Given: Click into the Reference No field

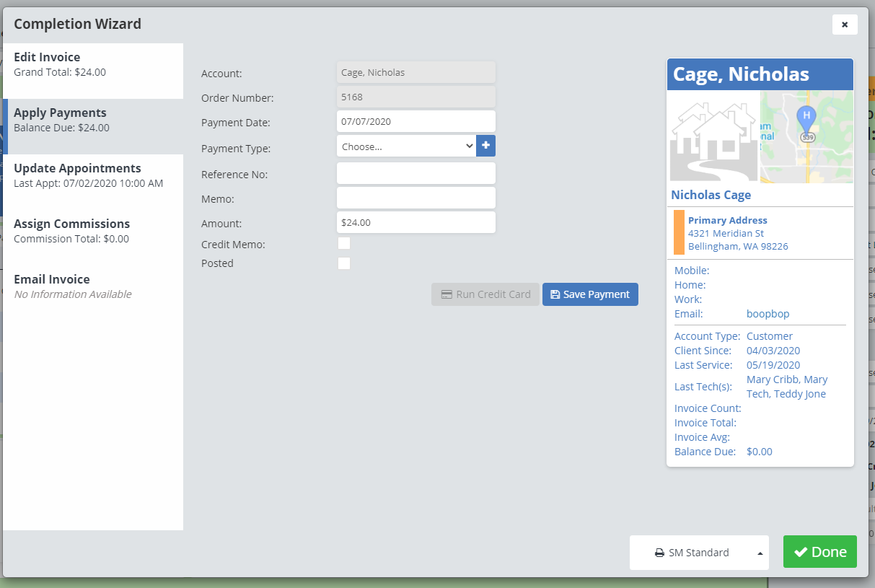Looking at the screenshot, I should [x=415, y=173].
